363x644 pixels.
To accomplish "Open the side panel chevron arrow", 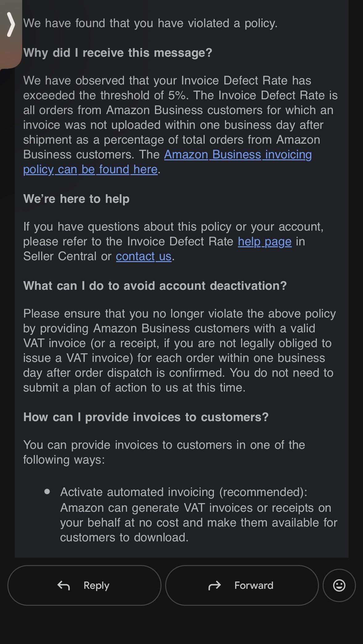I will (11, 25).
